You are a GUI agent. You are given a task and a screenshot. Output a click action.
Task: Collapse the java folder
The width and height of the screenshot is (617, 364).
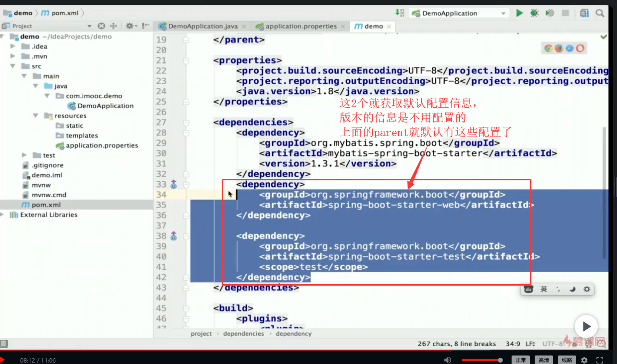tap(36, 86)
